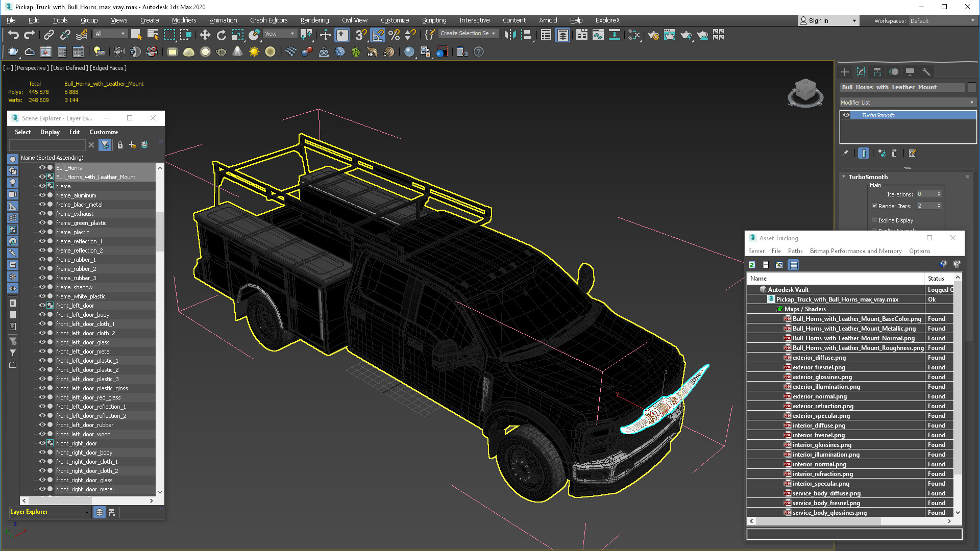Click Configure Modifier Sets icon

click(x=913, y=153)
